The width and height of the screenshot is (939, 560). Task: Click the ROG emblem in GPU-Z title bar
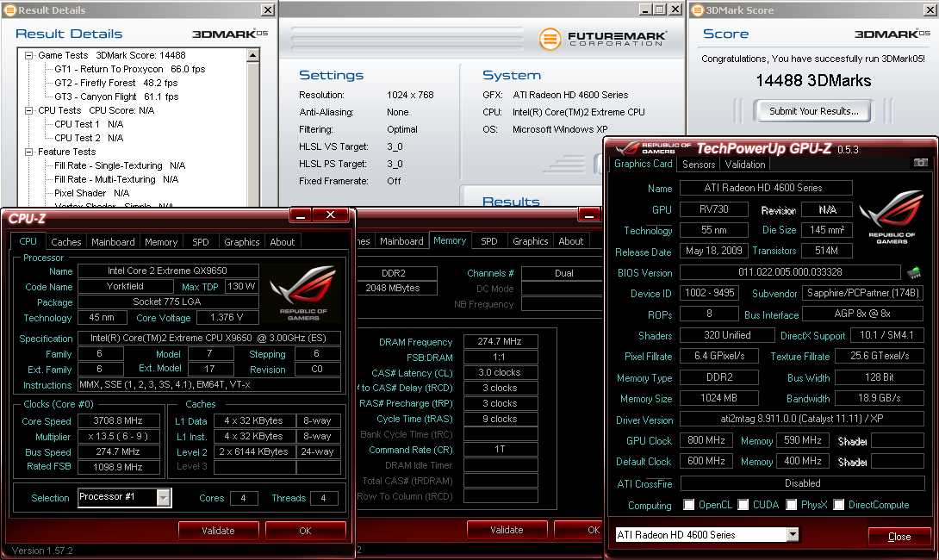click(x=628, y=148)
